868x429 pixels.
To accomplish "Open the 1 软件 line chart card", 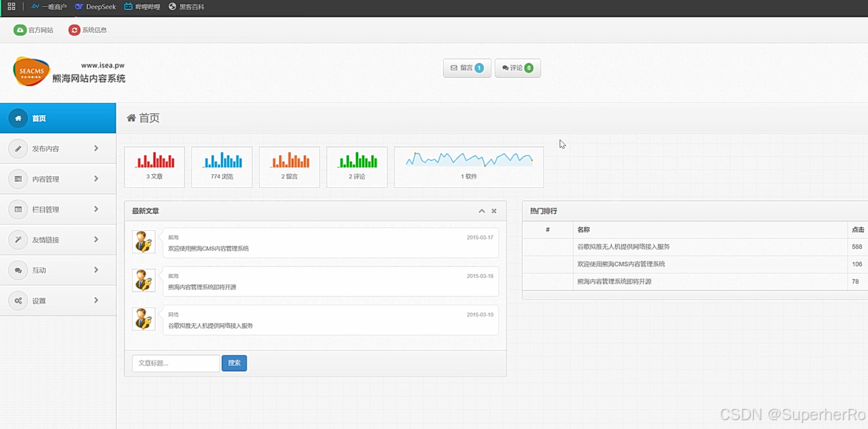I will point(469,167).
